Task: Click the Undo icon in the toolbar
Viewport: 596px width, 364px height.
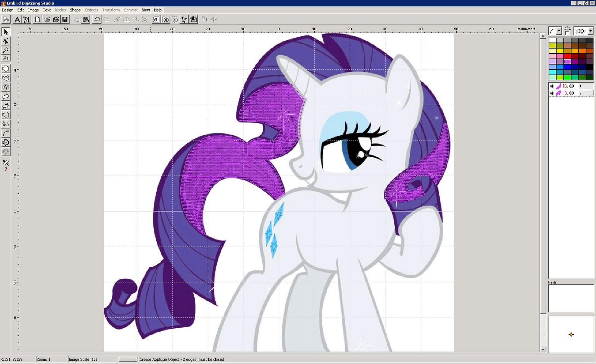Action: (97, 19)
